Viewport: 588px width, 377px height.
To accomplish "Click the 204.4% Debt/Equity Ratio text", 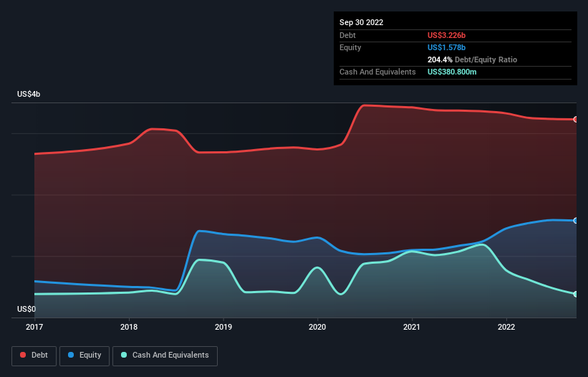I will 472,59.
